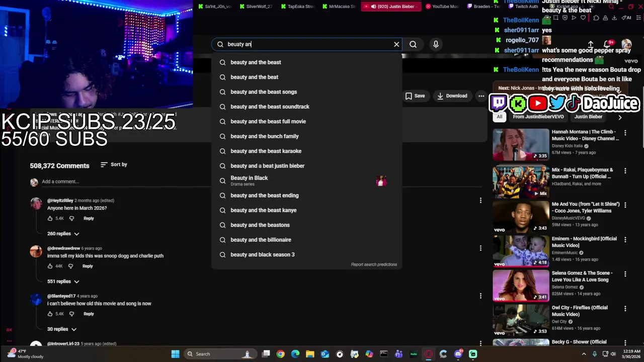Viewport: 644px width, 362px height.
Task: Open options menu for the @drewdrawdrew comment
Action: [x=480, y=248]
